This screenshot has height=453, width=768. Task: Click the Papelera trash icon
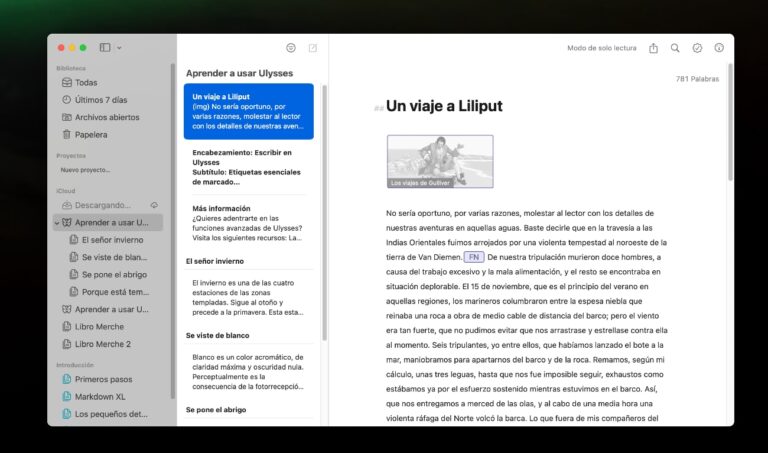pos(67,134)
